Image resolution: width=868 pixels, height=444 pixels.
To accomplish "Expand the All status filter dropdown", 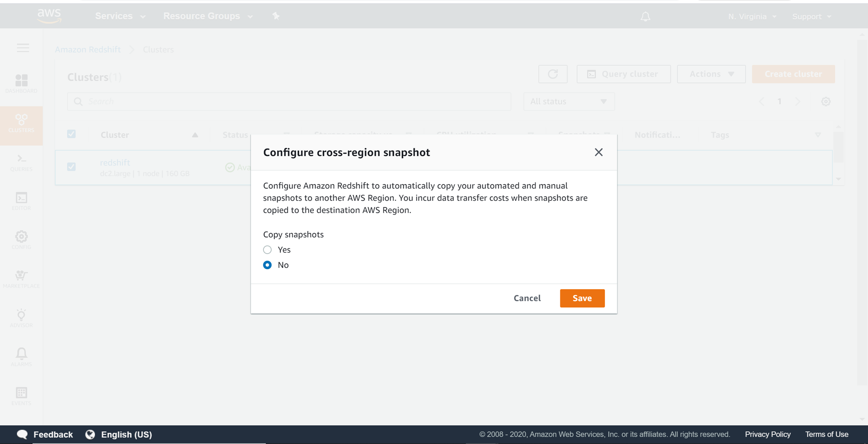I will (569, 101).
